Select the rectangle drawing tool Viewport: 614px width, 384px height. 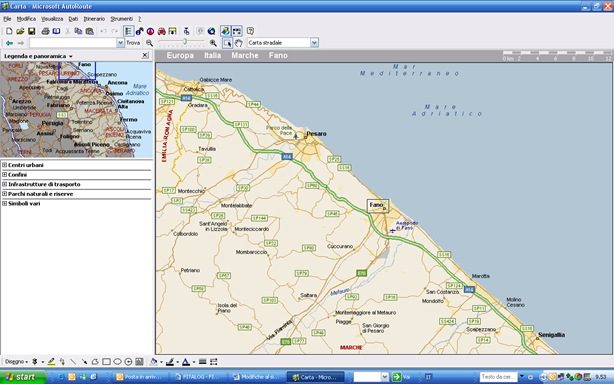[106, 362]
